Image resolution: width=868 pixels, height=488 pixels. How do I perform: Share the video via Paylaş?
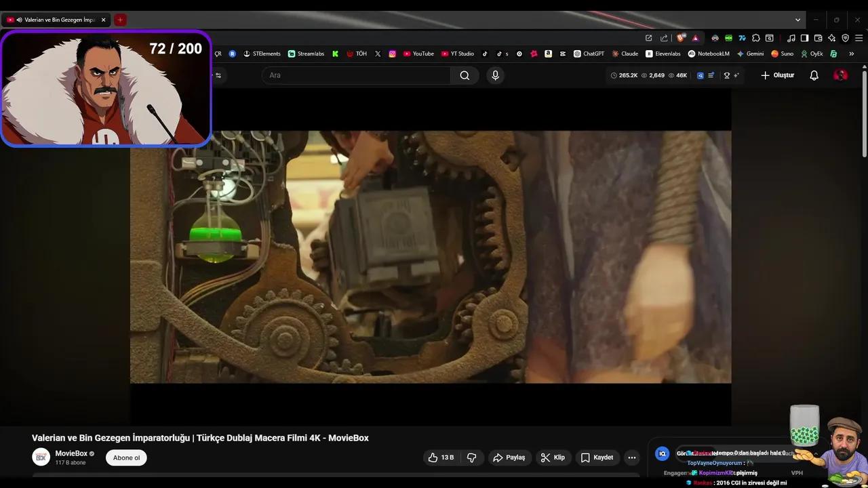(509, 457)
